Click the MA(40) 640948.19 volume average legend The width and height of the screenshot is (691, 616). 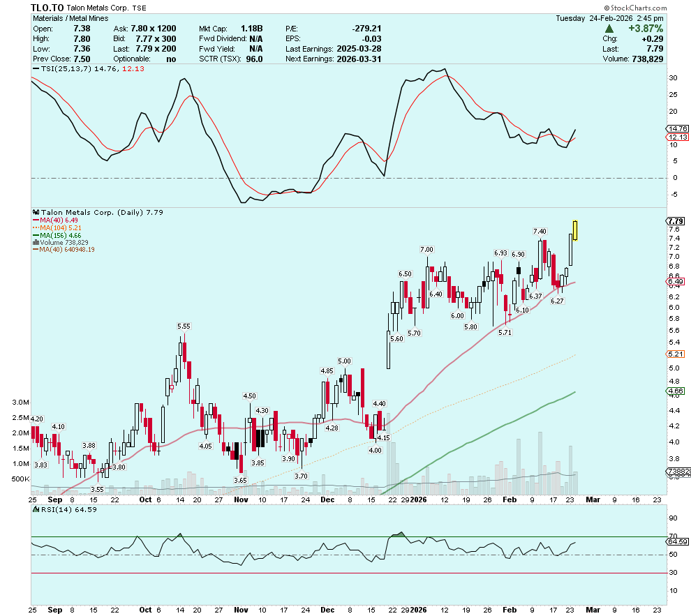pos(64,249)
